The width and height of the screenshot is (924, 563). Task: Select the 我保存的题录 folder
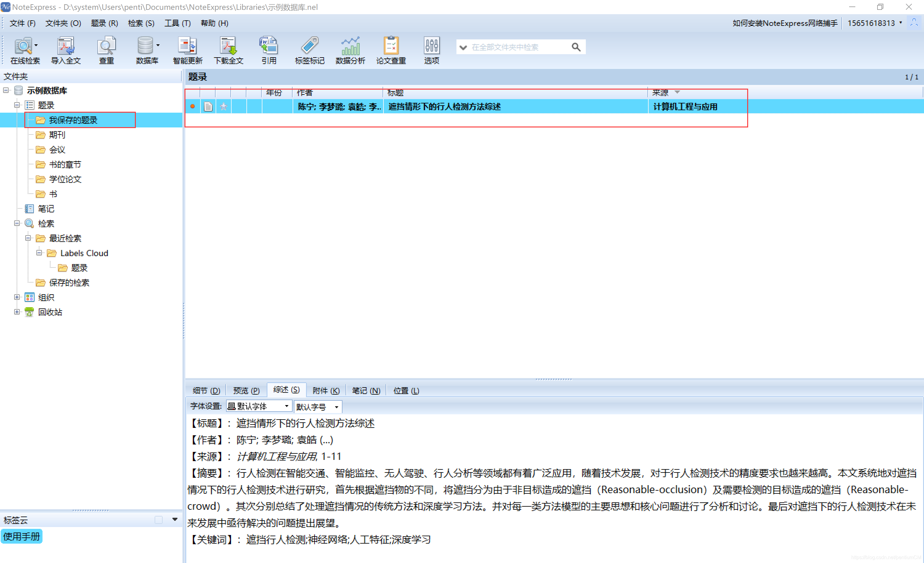coord(74,120)
